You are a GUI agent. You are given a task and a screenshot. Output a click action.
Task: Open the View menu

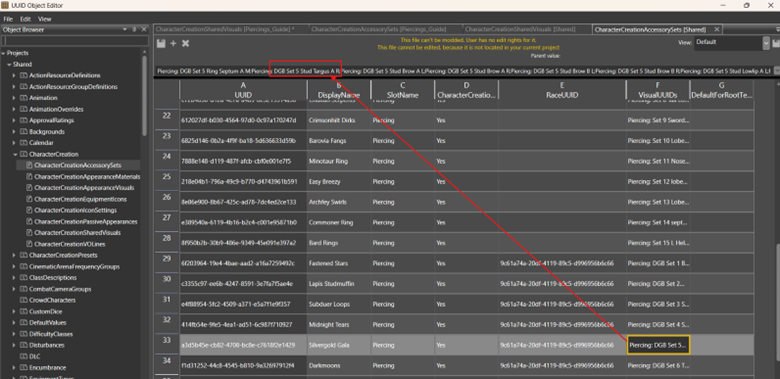[45, 19]
